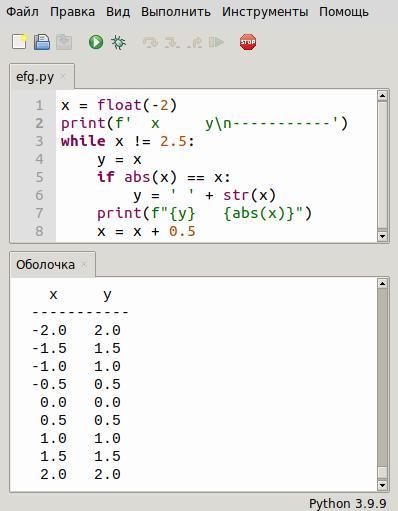Click '2.5' in the while condition
Screen dimensions: 398x511
coord(173,141)
